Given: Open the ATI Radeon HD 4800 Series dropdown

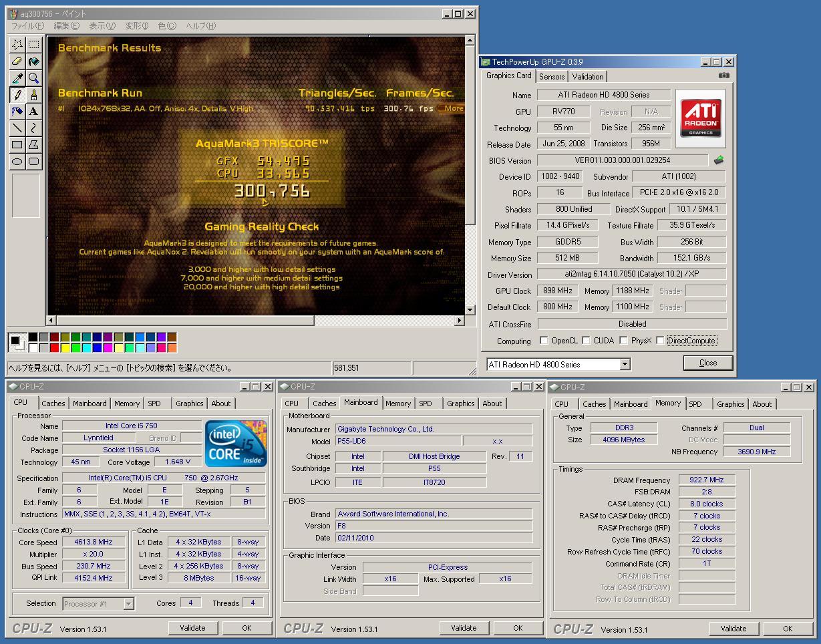Looking at the screenshot, I should coord(625,365).
